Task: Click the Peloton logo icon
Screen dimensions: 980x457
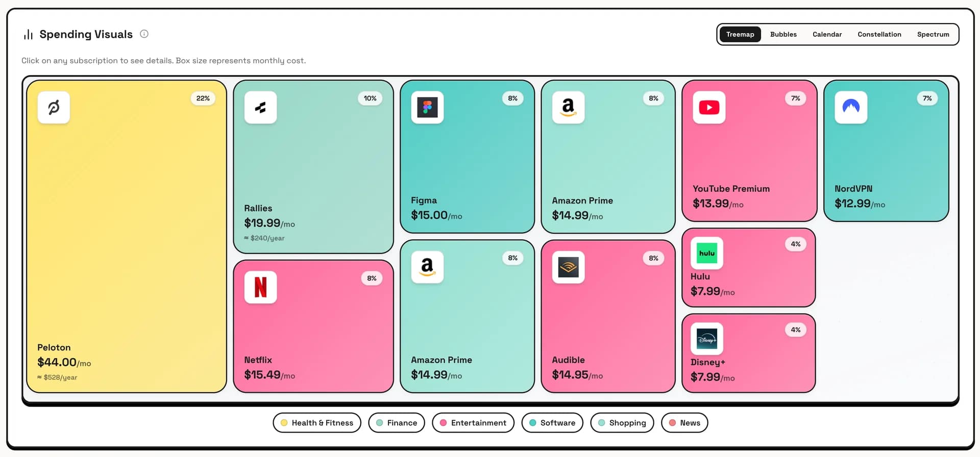Action: 54,107
